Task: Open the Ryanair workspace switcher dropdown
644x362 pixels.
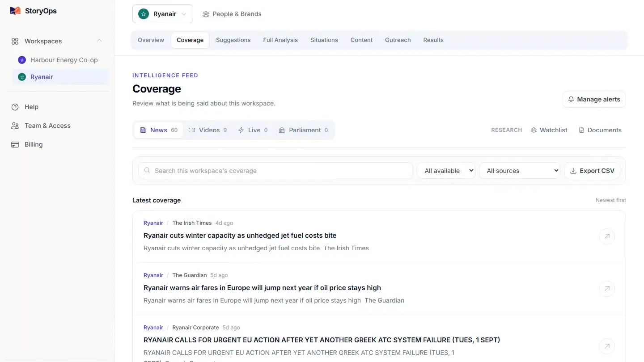Action: (x=163, y=14)
